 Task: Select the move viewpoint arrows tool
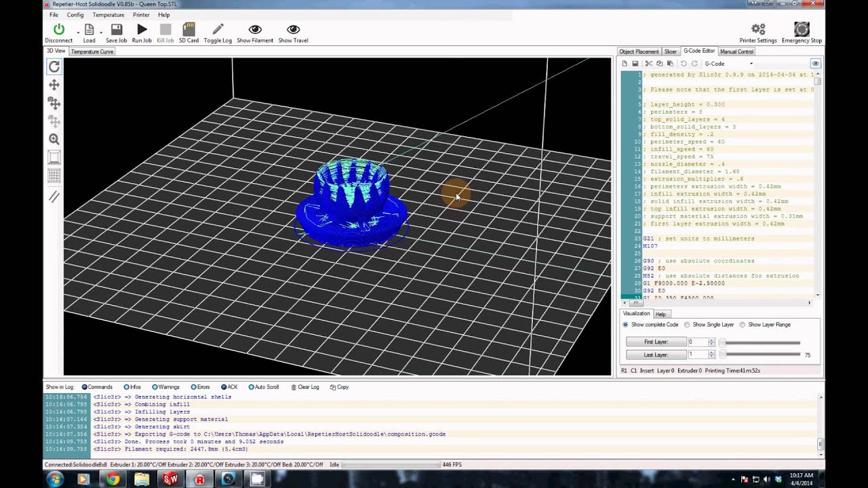(54, 85)
